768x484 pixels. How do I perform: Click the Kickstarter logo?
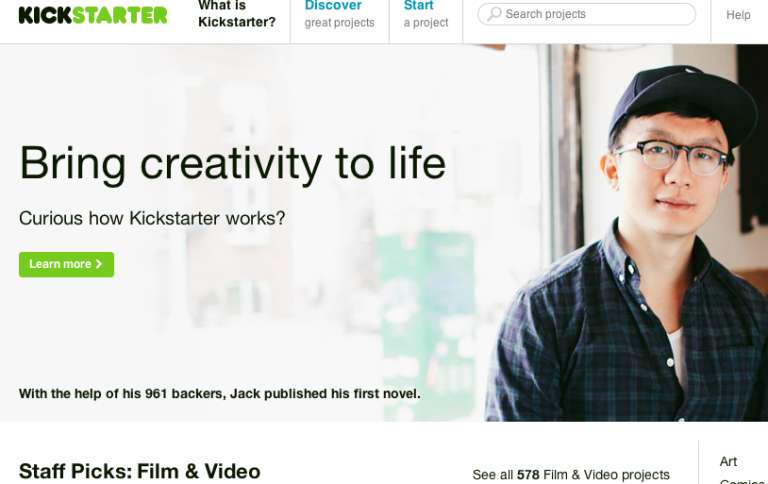point(93,15)
